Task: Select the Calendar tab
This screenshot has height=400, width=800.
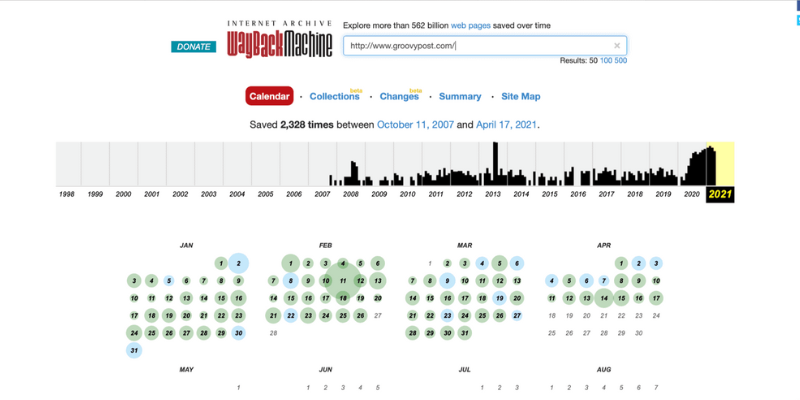Action: click(x=269, y=96)
